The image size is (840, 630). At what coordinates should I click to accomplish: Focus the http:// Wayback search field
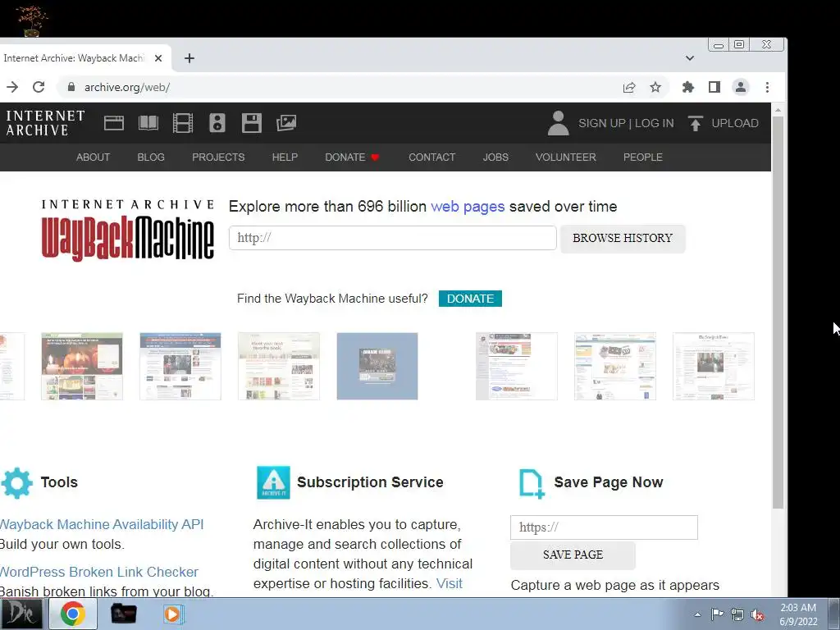point(393,238)
